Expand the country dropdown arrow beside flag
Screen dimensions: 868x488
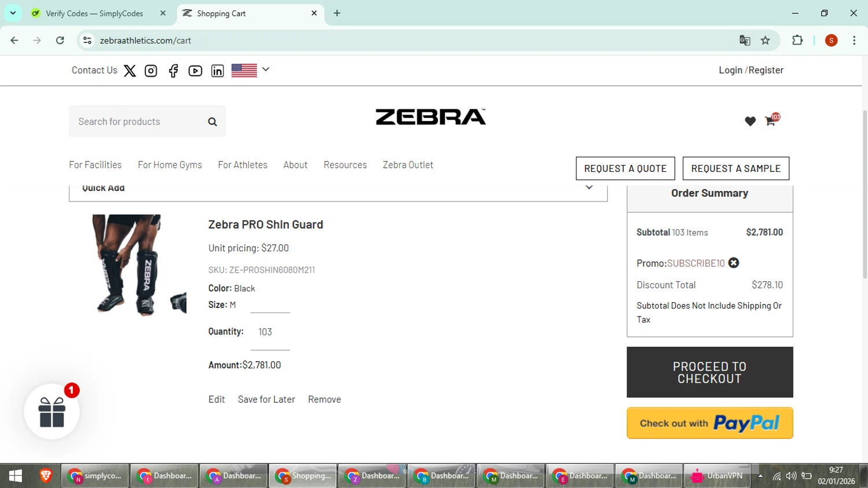[x=266, y=69]
